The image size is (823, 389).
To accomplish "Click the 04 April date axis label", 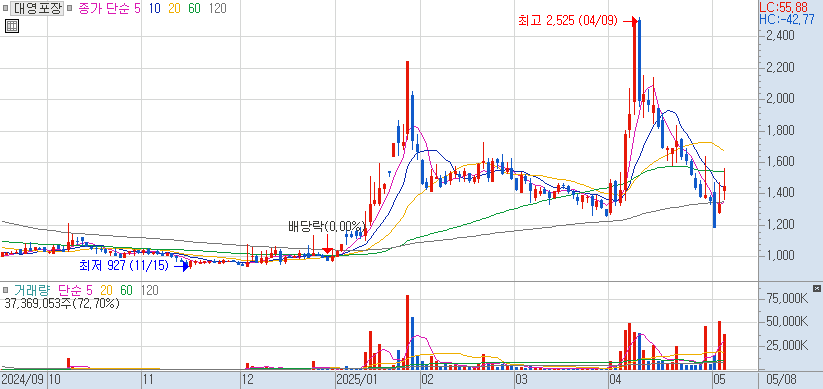I will click(615, 380).
